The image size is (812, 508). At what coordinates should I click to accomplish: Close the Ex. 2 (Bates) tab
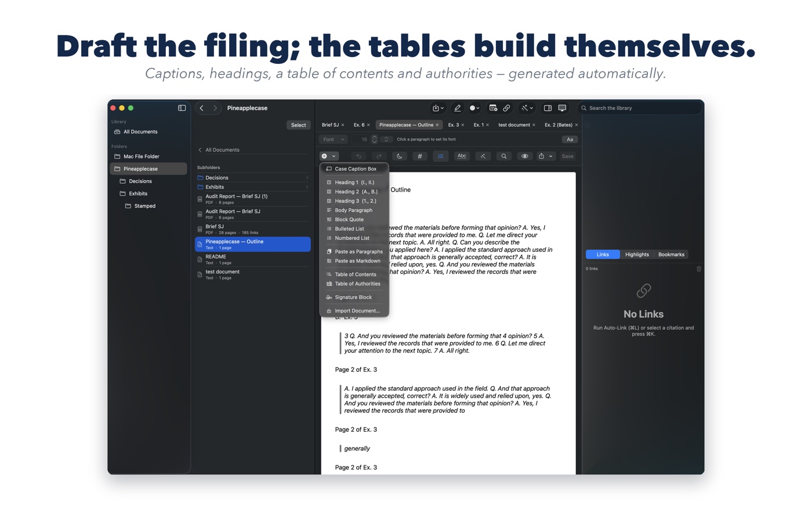click(x=576, y=125)
